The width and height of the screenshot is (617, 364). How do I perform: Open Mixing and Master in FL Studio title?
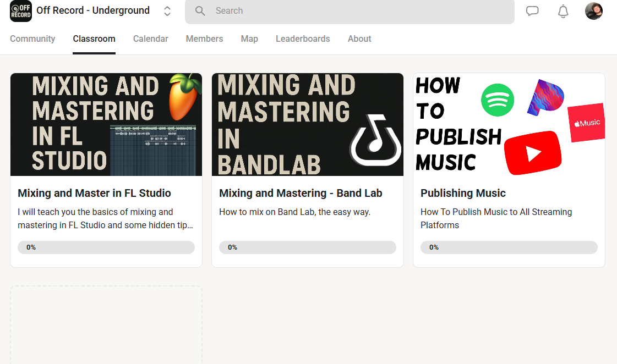[x=94, y=193]
